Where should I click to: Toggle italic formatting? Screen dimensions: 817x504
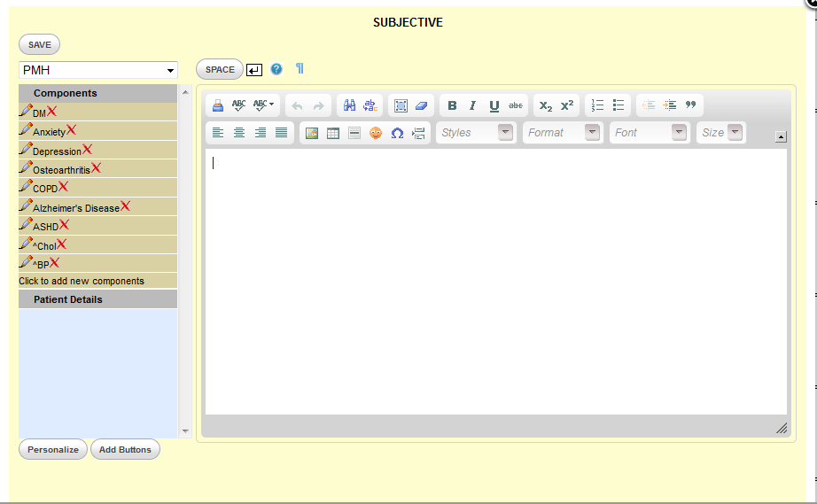click(x=473, y=105)
